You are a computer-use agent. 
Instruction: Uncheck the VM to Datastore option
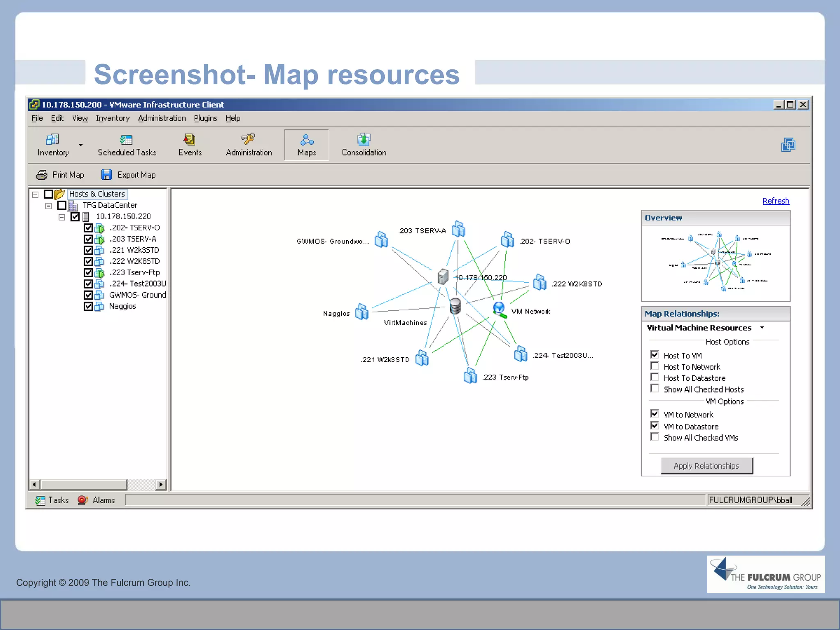point(655,425)
